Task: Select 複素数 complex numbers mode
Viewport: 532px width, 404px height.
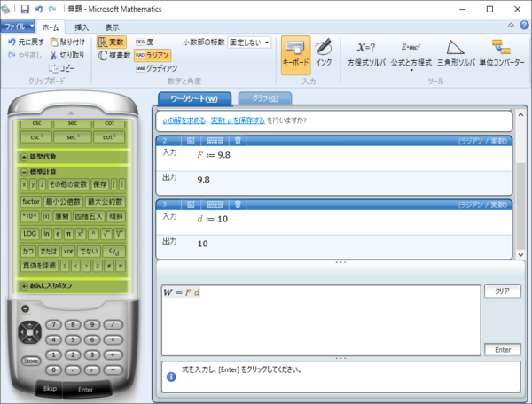Action: 114,55
